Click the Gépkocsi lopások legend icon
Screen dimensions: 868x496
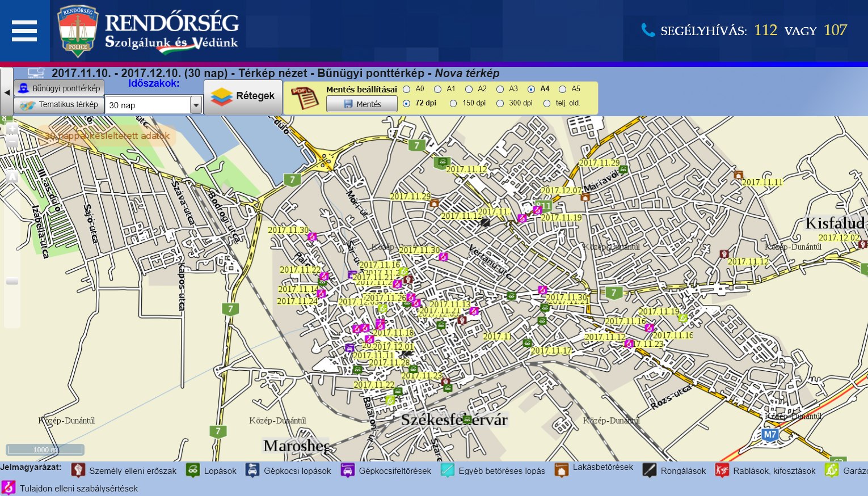click(252, 470)
